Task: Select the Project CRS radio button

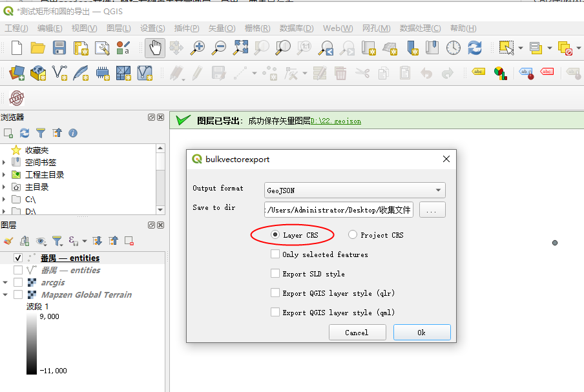Action: 353,235
